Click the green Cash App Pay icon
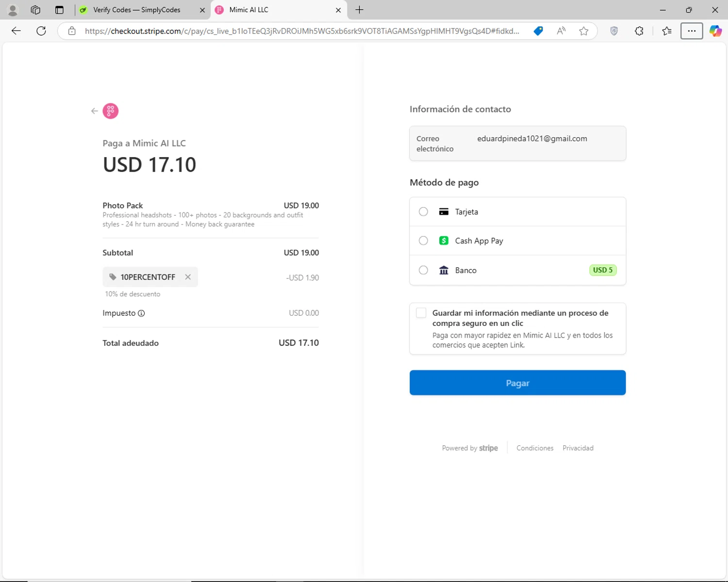 (444, 241)
